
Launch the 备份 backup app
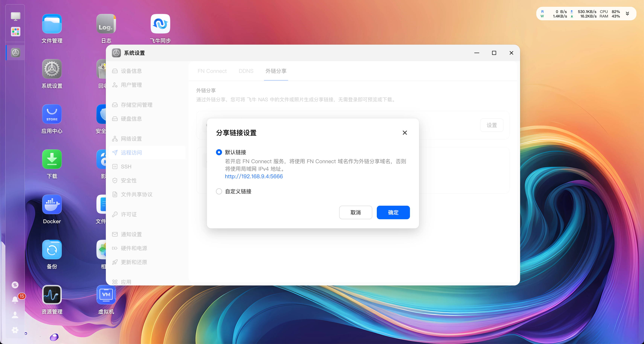[52, 250]
